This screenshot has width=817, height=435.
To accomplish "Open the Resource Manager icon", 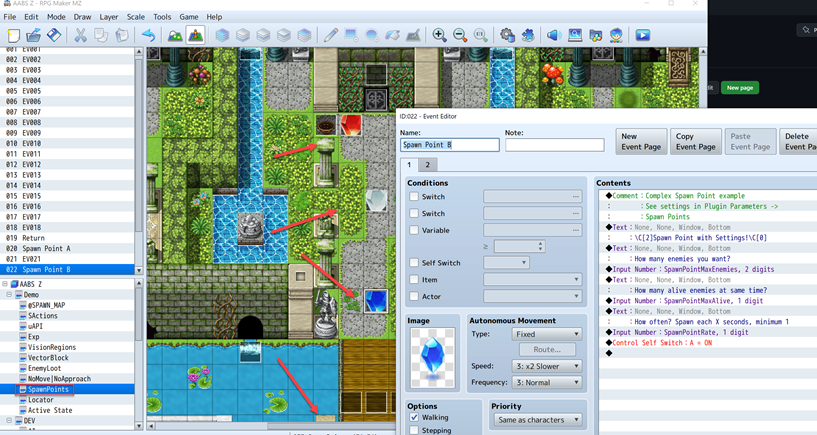I will [x=595, y=35].
